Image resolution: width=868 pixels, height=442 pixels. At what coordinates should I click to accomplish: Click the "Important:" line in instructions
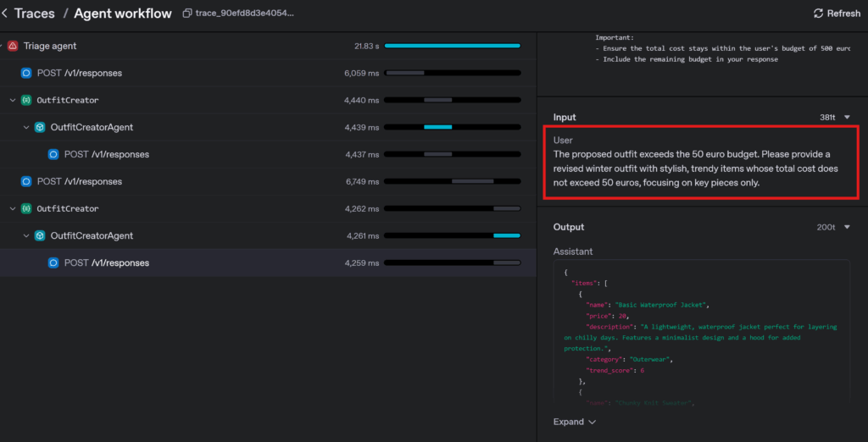click(614, 37)
